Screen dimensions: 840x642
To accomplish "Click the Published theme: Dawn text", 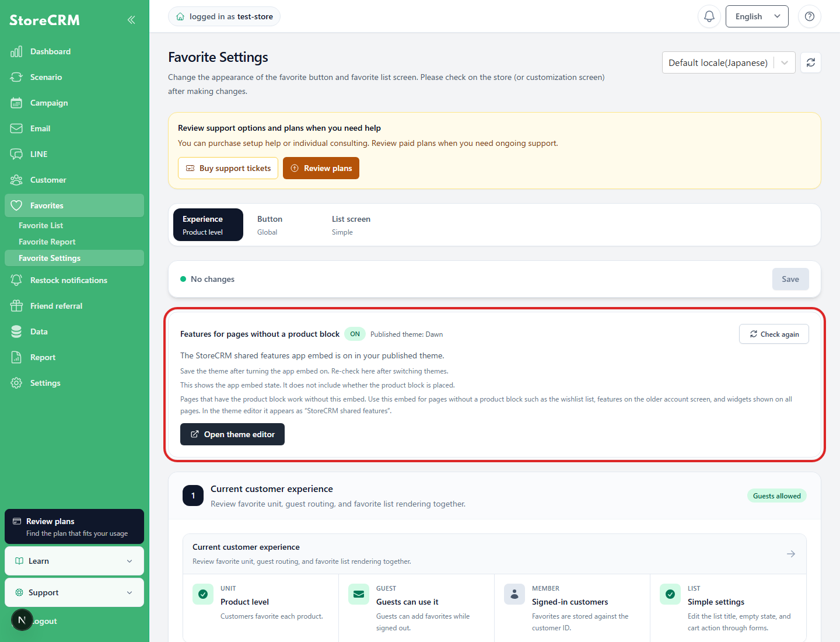I will [x=407, y=334].
